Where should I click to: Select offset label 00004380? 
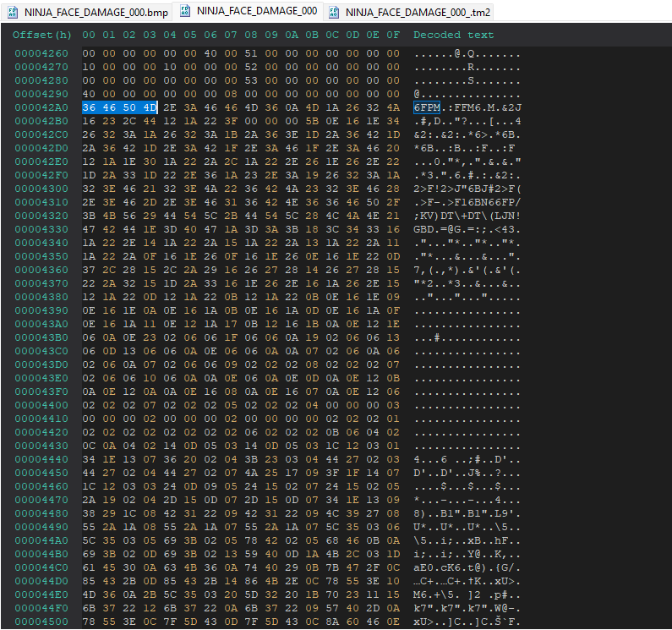[41, 297]
